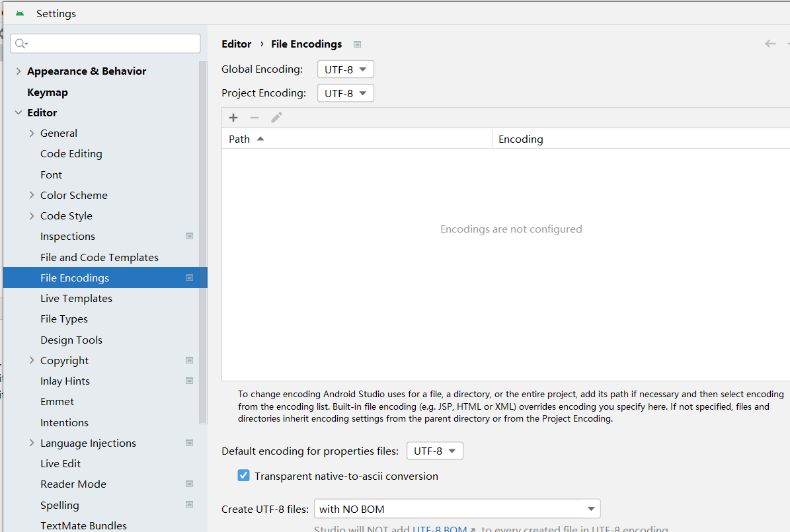Sort table by Path column header
Image resolution: width=790 pixels, height=532 pixels.
coord(357,139)
